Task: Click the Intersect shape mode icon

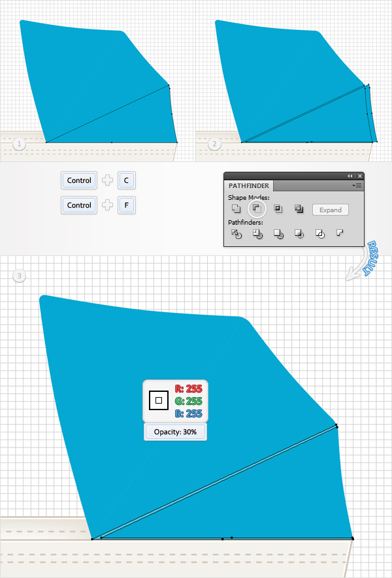Action: tap(278, 209)
